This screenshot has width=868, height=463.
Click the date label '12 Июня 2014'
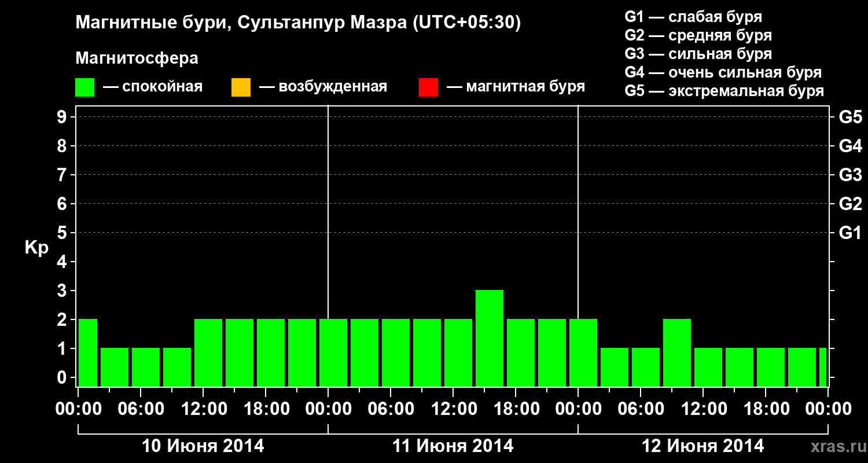pyautogui.click(x=703, y=446)
